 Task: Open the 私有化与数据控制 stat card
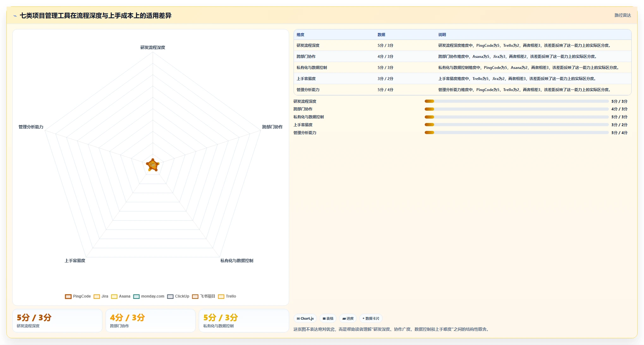pyautogui.click(x=244, y=321)
